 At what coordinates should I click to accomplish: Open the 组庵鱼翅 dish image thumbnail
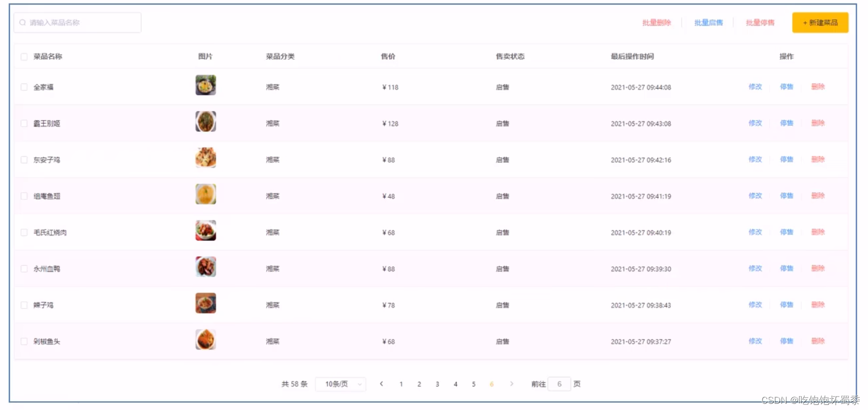(x=205, y=194)
